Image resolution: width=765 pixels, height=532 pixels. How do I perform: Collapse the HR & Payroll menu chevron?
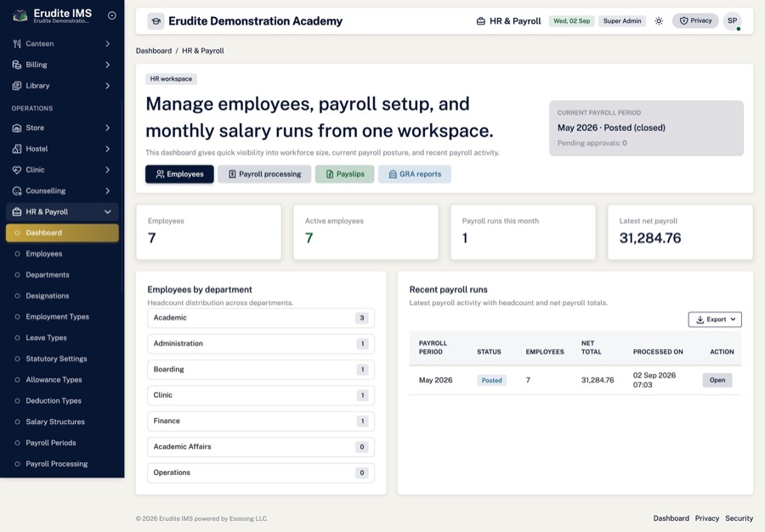click(x=107, y=212)
